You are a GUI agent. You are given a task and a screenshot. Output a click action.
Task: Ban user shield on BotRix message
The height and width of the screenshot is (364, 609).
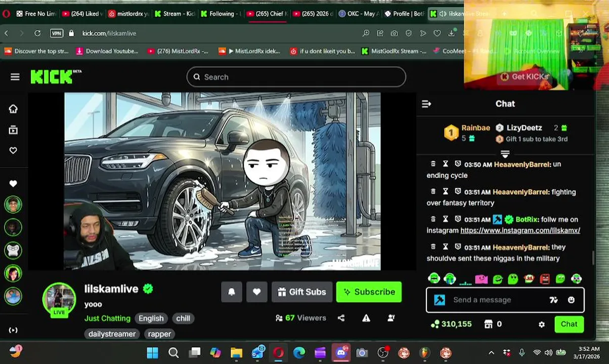click(458, 219)
